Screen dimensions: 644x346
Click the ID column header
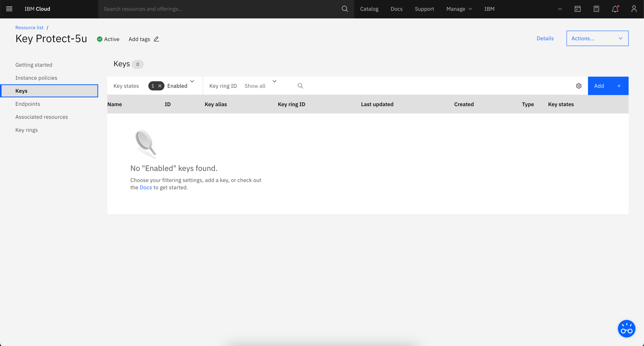click(168, 104)
